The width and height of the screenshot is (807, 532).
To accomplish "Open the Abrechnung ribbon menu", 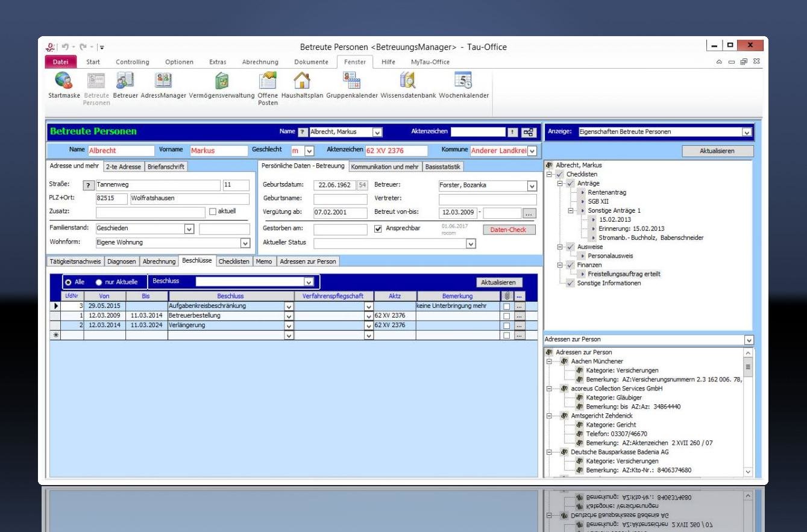I will 260,62.
